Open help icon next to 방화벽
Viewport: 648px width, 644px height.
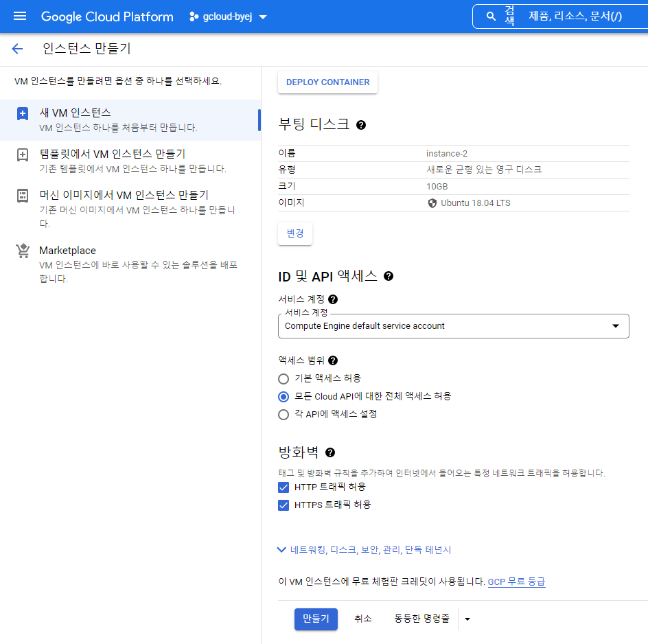(329, 452)
